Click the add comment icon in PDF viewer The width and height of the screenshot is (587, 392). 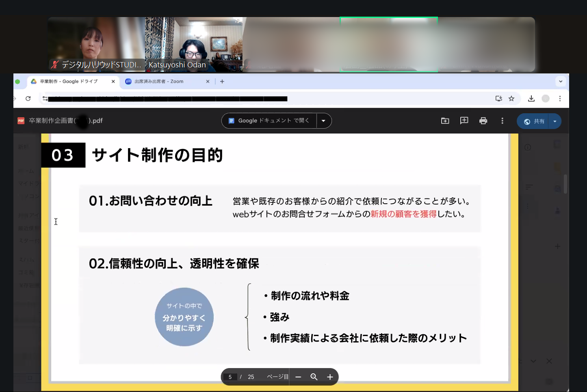point(464,121)
